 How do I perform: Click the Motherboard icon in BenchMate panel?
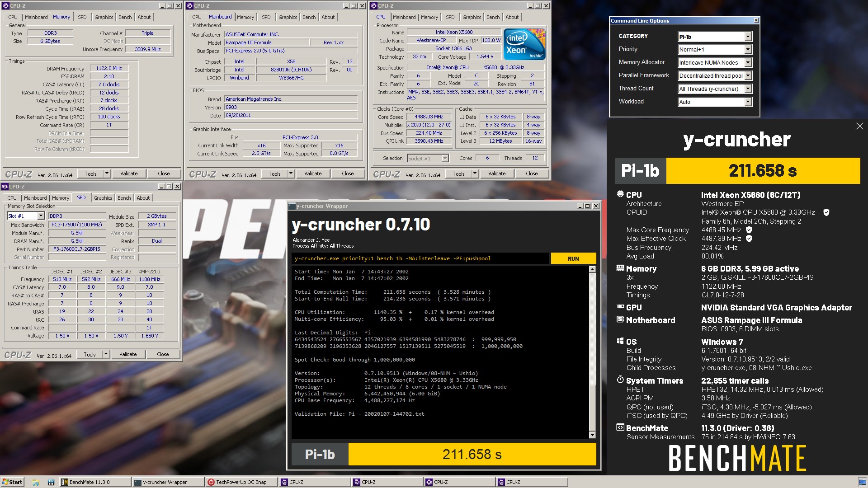click(x=620, y=319)
